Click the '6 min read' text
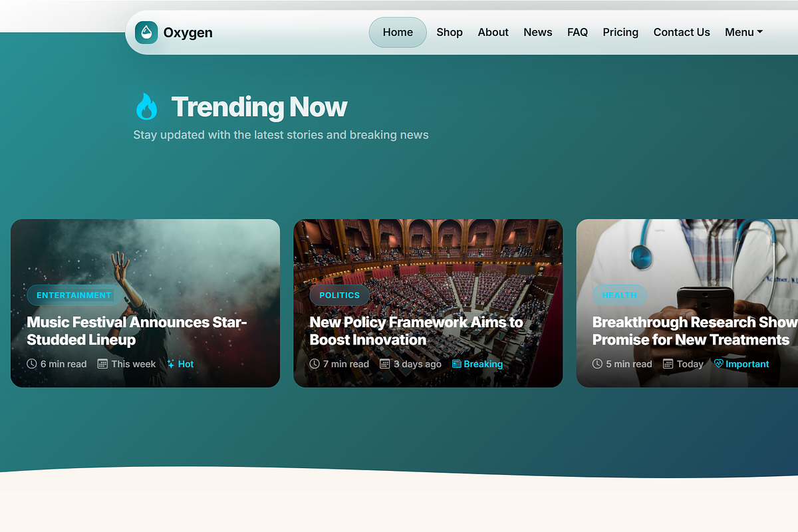Screen dimensions: 798x532 [63, 364]
